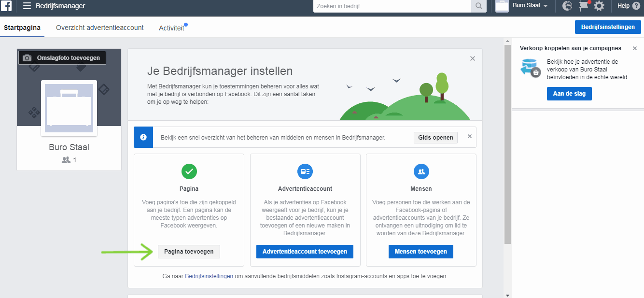Expand the Buro Staal account dropdown
Viewport: 644px width, 298px height.
(x=546, y=6)
